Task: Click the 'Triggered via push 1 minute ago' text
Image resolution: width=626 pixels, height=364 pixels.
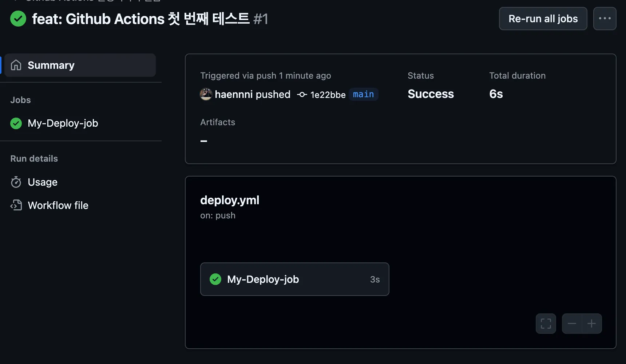Action: (x=266, y=76)
